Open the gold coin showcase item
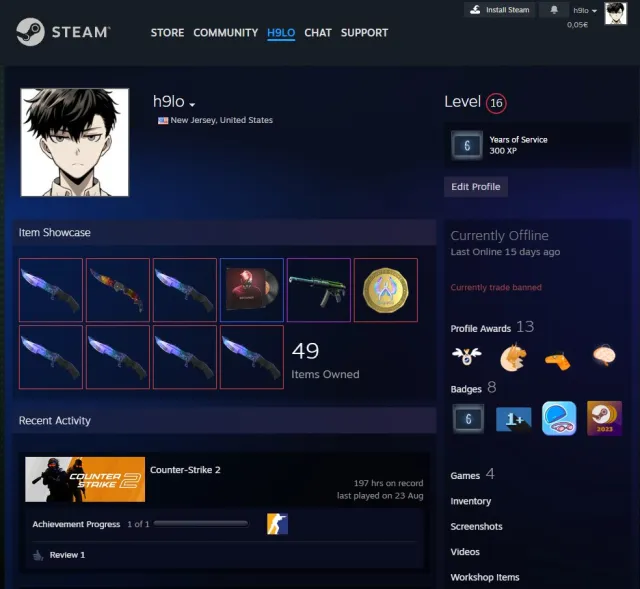Viewport: 640px width, 589px height. click(386, 290)
